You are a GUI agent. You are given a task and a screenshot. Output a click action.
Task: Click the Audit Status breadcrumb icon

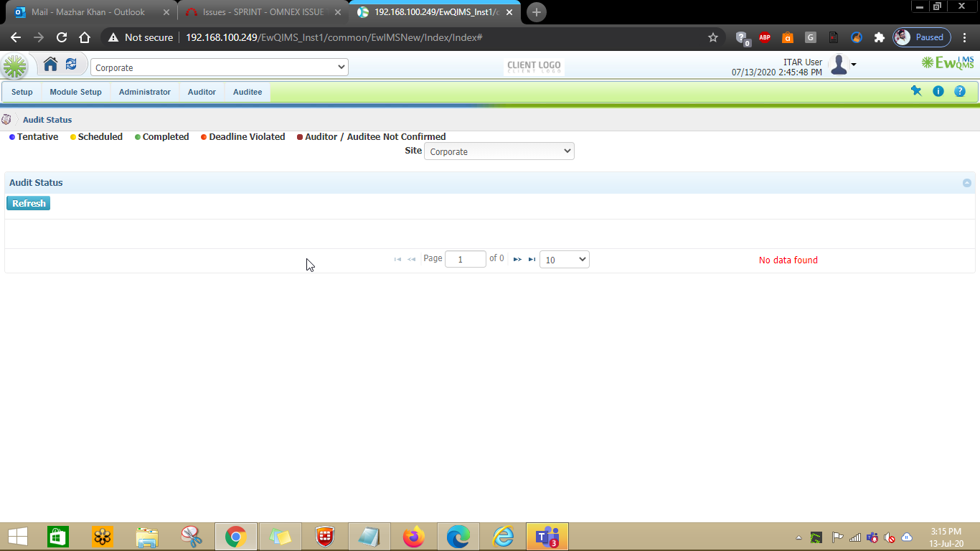coord(6,119)
